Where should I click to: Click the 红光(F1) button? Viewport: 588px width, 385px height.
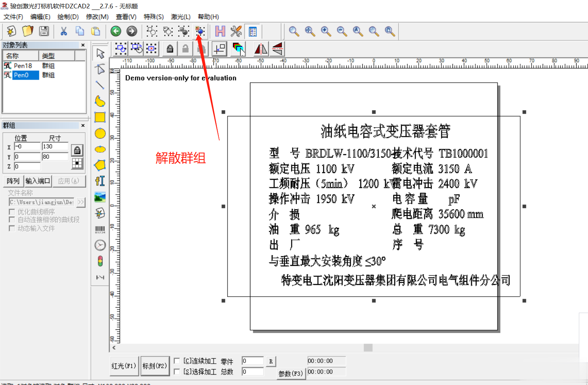[x=124, y=366]
